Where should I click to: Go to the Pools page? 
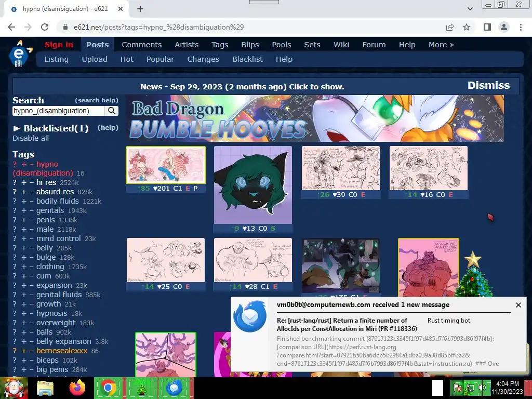point(281,45)
